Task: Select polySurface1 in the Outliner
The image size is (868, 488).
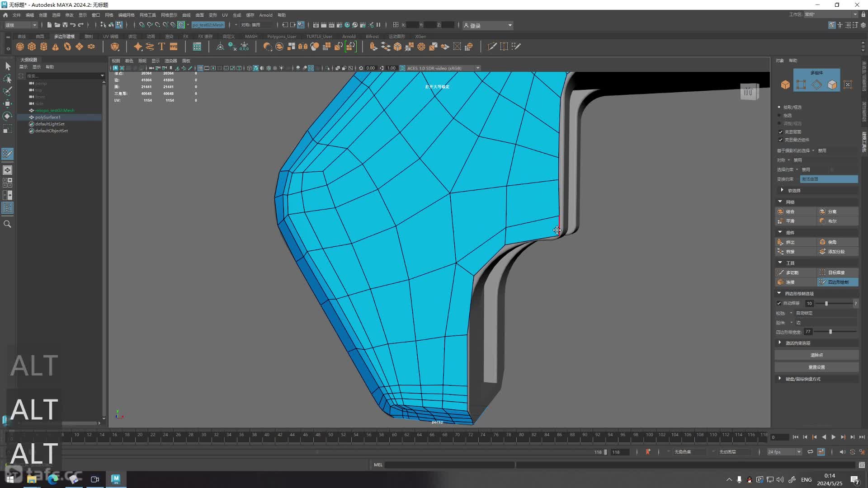Action: [x=47, y=117]
